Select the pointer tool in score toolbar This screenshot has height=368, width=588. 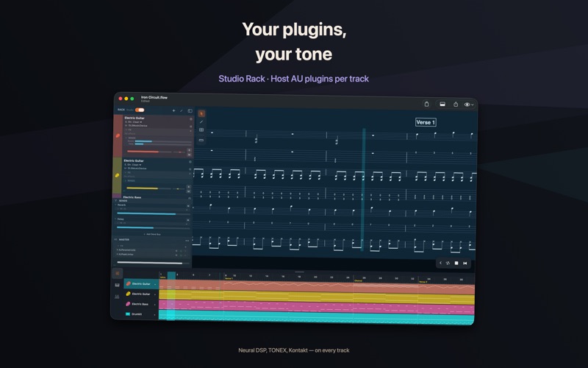click(x=201, y=113)
